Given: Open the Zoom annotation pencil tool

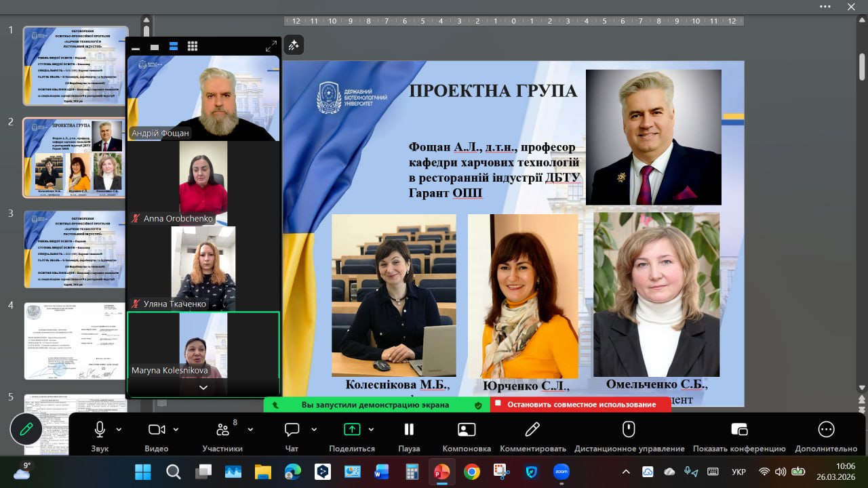Looking at the screenshot, I should pyautogui.click(x=26, y=430).
